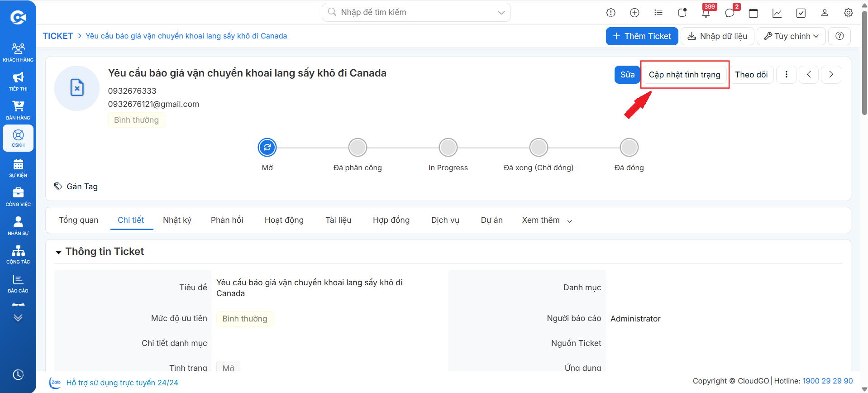This screenshot has height=393, width=868.
Task: Open the chat messages icon with badge 2
Action: 730,13
